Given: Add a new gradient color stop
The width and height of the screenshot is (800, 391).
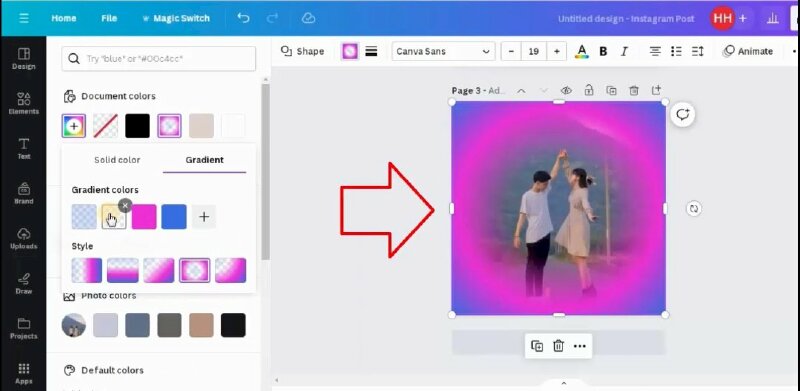Looking at the screenshot, I should [x=204, y=216].
